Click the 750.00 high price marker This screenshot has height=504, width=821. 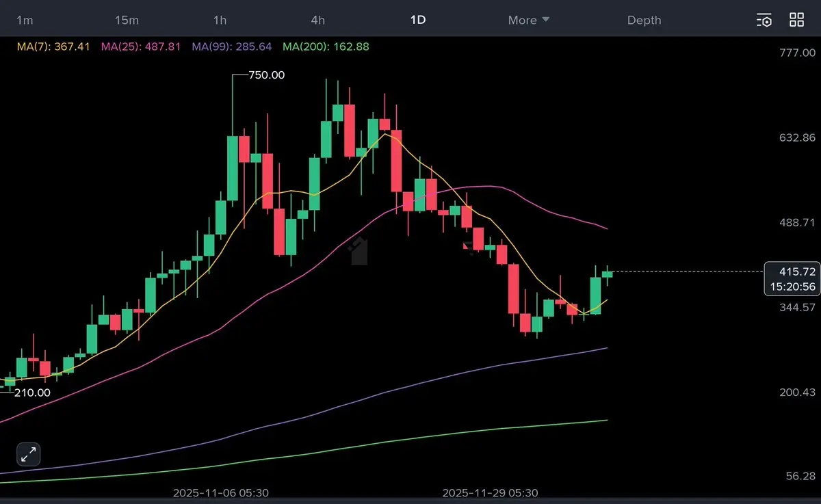(266, 75)
